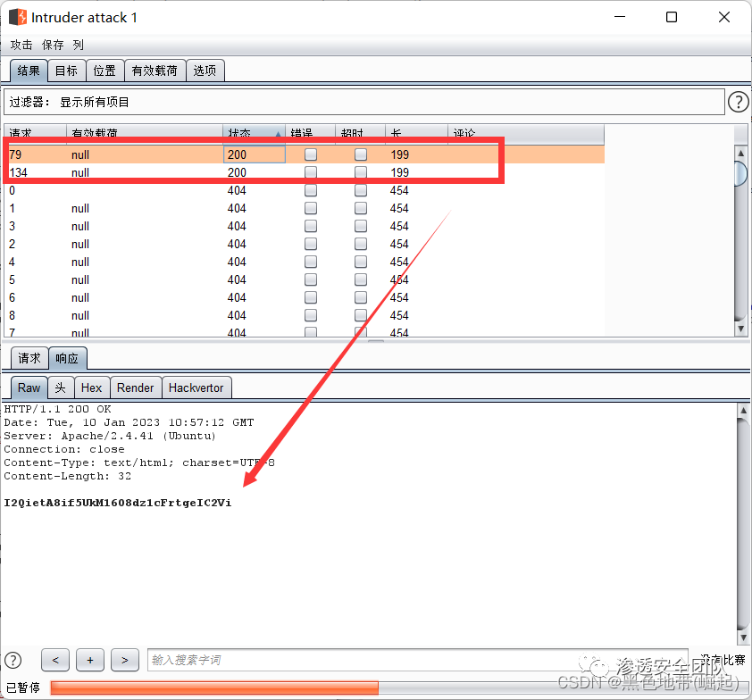This screenshot has width=752, height=700.
Task: Click the Burp Suite logo in title bar
Action: pos(18,17)
